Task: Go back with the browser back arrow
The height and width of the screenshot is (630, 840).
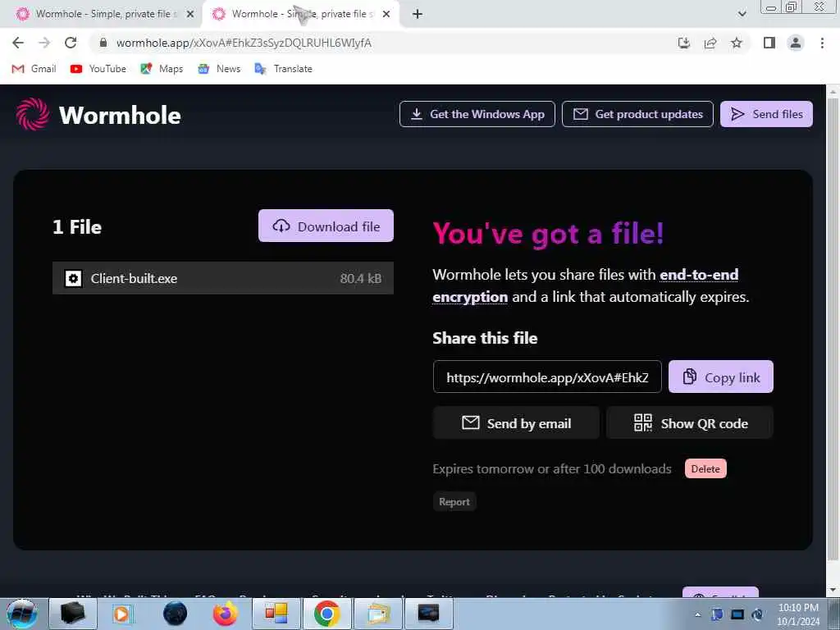Action: (18, 43)
